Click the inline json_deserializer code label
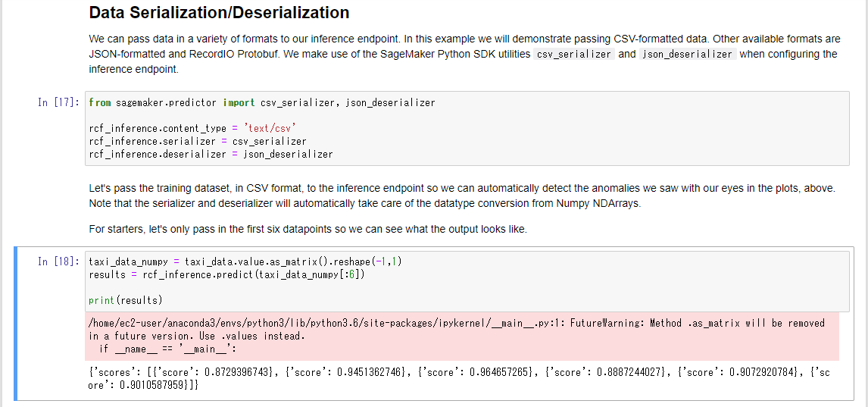Image resolution: width=868 pixels, height=407 pixels. tap(687, 55)
